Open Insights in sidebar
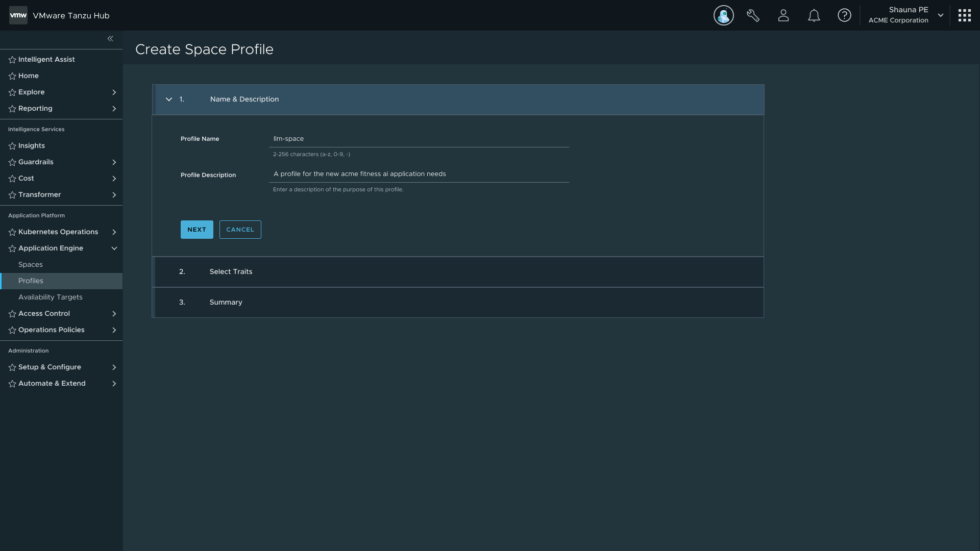The width and height of the screenshot is (980, 551). pyautogui.click(x=32, y=146)
